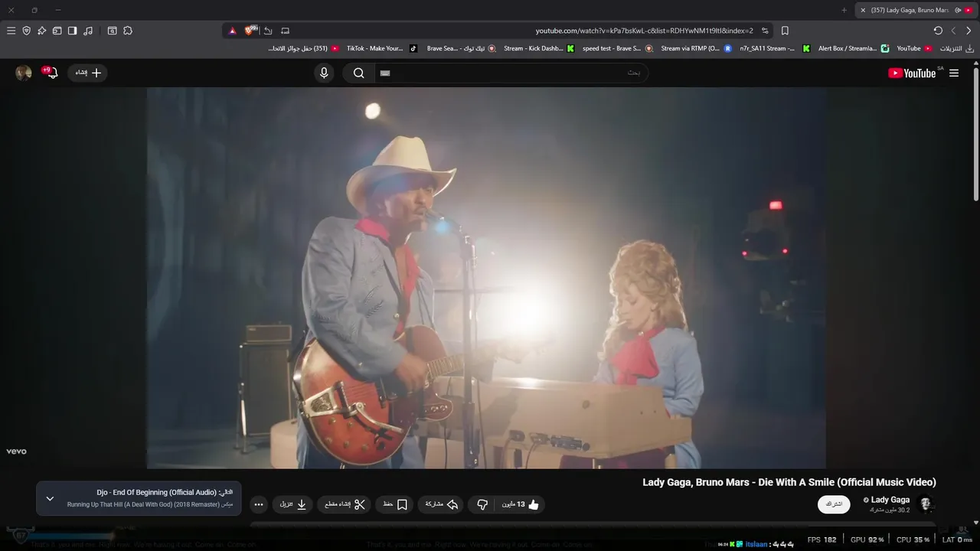Submit search with the magnifier button
The image size is (980, 551).
coord(358,73)
